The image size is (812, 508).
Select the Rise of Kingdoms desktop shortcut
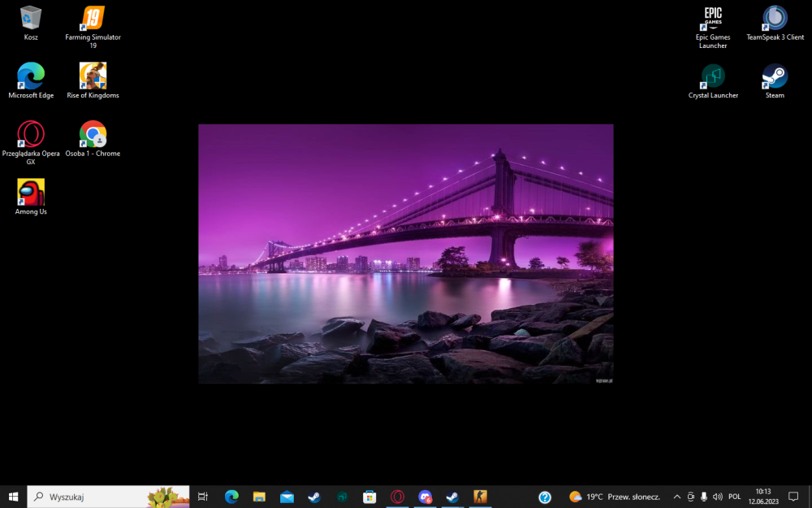(x=93, y=80)
